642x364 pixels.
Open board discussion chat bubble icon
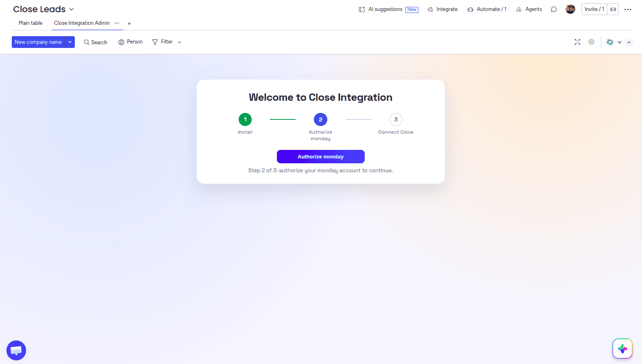tap(554, 9)
